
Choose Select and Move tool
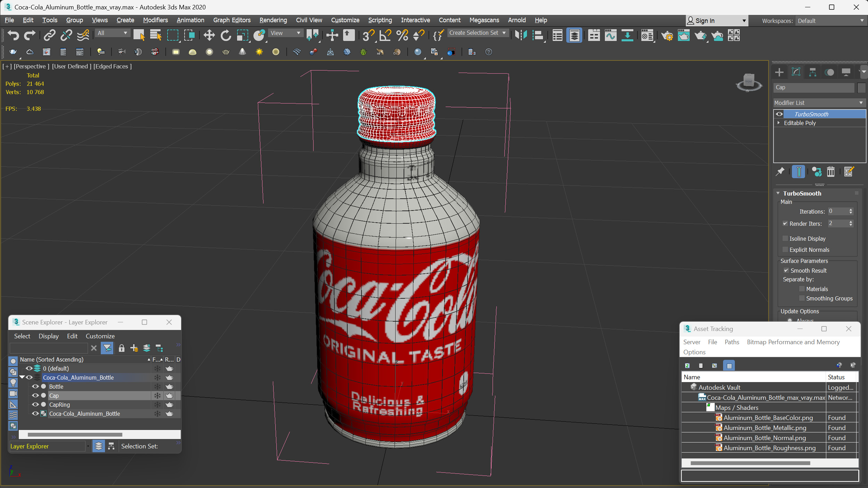tap(209, 35)
